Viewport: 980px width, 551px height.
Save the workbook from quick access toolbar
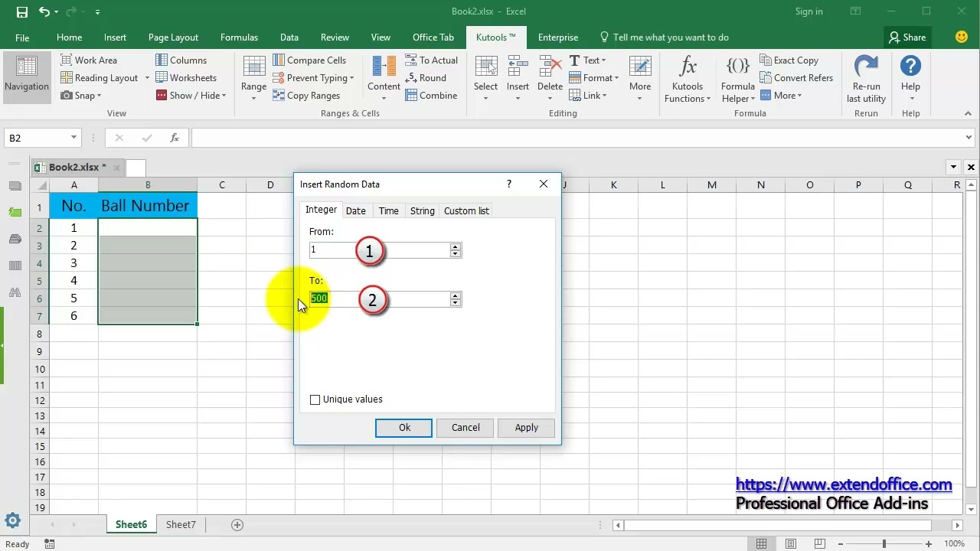[x=22, y=11]
